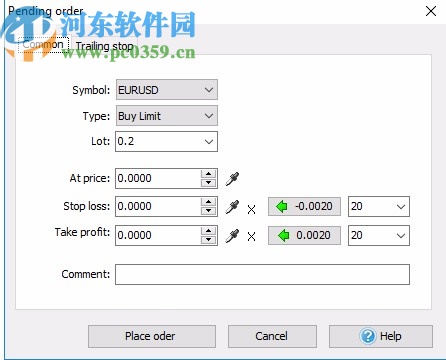446x360 pixels.
Task: Expand the Lot dropdown showing 0.2
Action: (x=209, y=142)
